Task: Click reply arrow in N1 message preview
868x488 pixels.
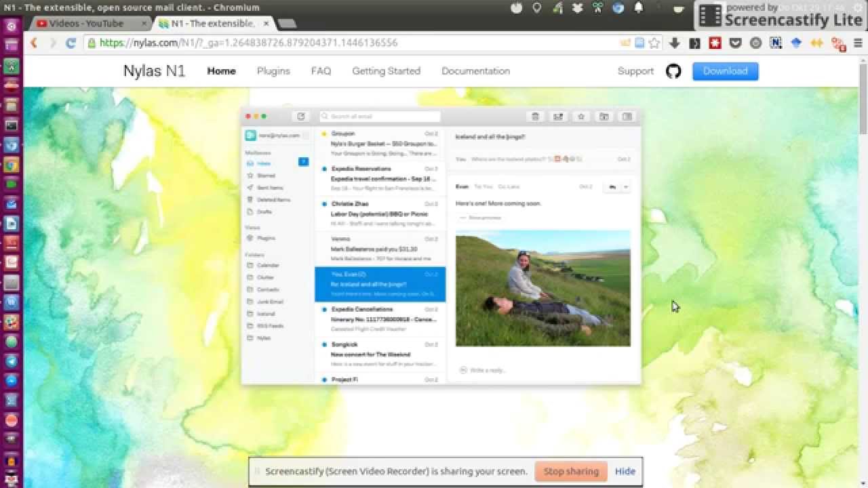Action: coord(612,187)
